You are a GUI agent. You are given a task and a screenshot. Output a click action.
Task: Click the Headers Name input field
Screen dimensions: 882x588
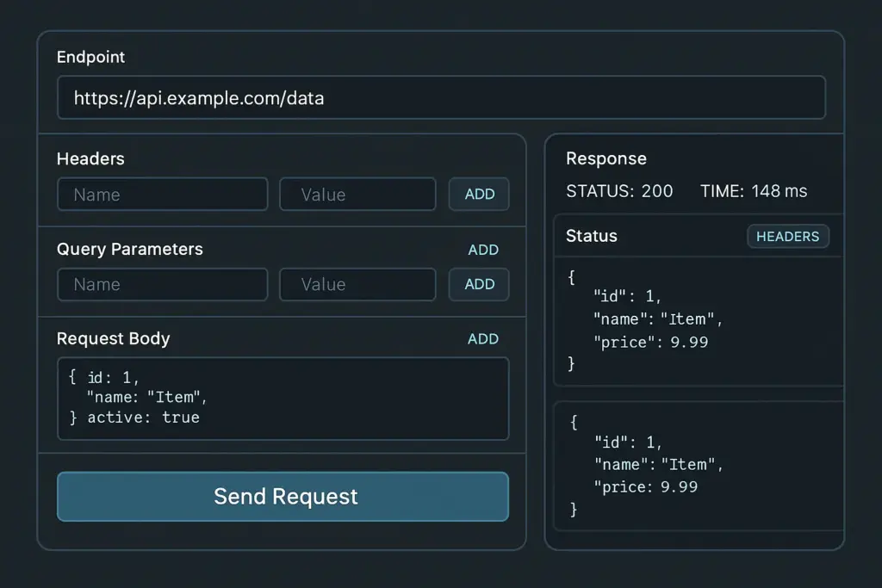point(162,194)
